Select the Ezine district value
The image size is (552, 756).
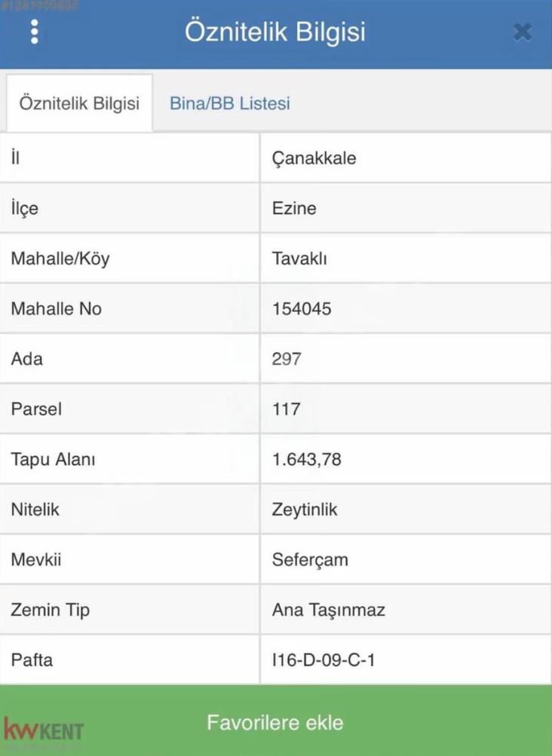(294, 209)
